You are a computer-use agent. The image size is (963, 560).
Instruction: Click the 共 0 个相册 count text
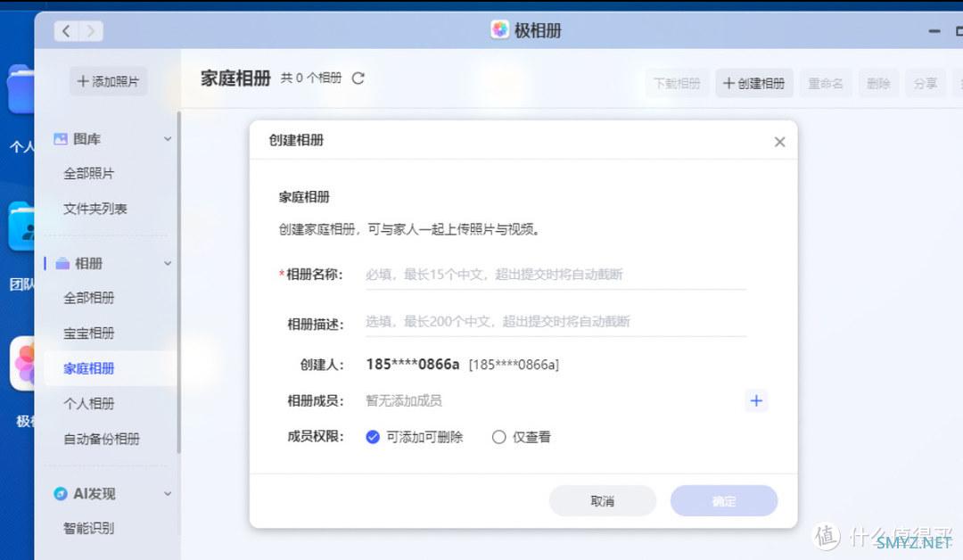click(x=311, y=78)
